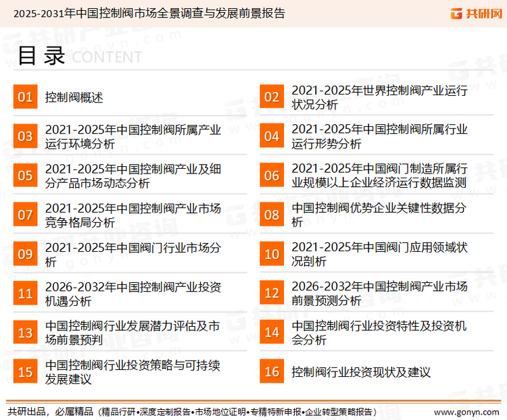Select the orange 10 chapter badge
This screenshot has height=420, width=507.
click(x=272, y=254)
